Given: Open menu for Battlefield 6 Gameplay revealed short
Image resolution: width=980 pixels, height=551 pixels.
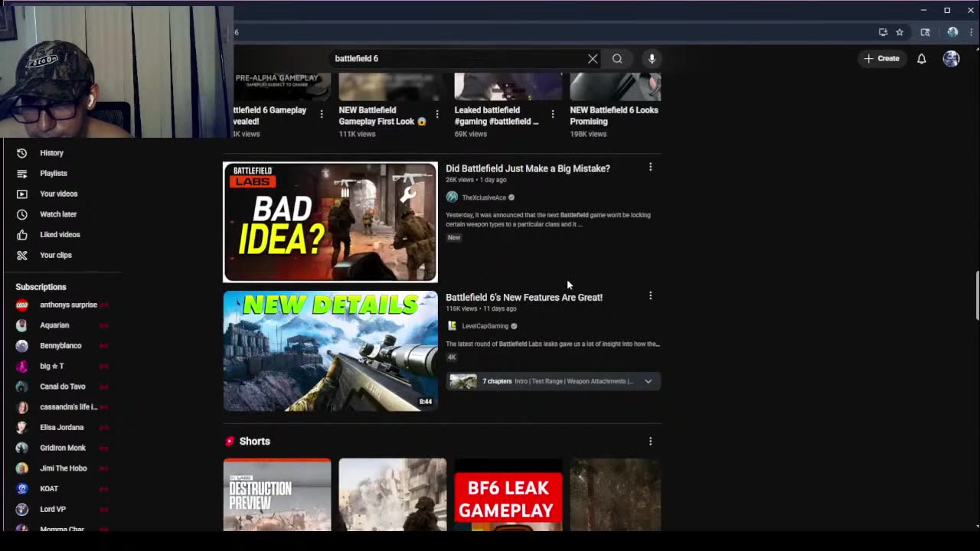Looking at the screenshot, I should click(322, 114).
